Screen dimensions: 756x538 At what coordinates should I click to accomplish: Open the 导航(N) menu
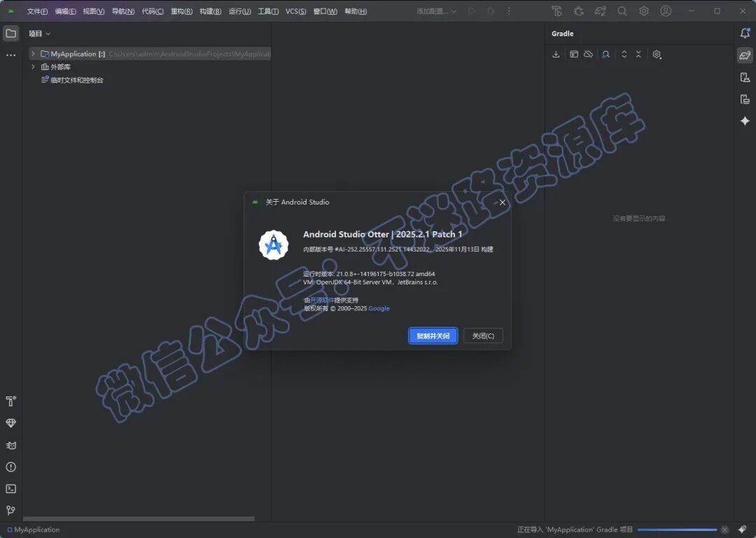[123, 11]
